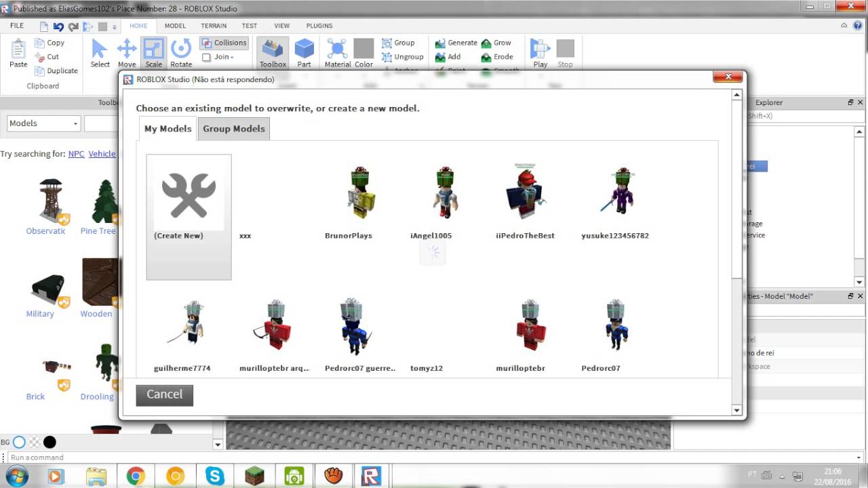This screenshot has height=488, width=868.
Task: Click the Erode terrain icon
Action: (486, 57)
